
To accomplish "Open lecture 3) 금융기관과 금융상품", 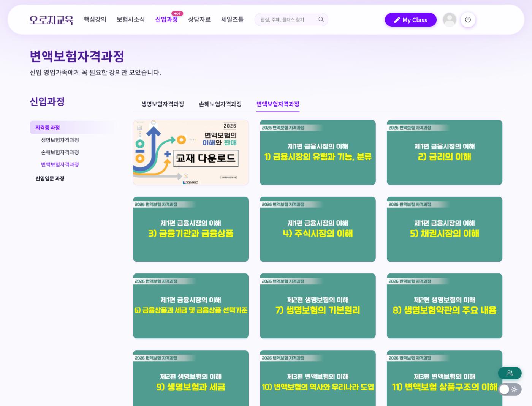I will (191, 229).
